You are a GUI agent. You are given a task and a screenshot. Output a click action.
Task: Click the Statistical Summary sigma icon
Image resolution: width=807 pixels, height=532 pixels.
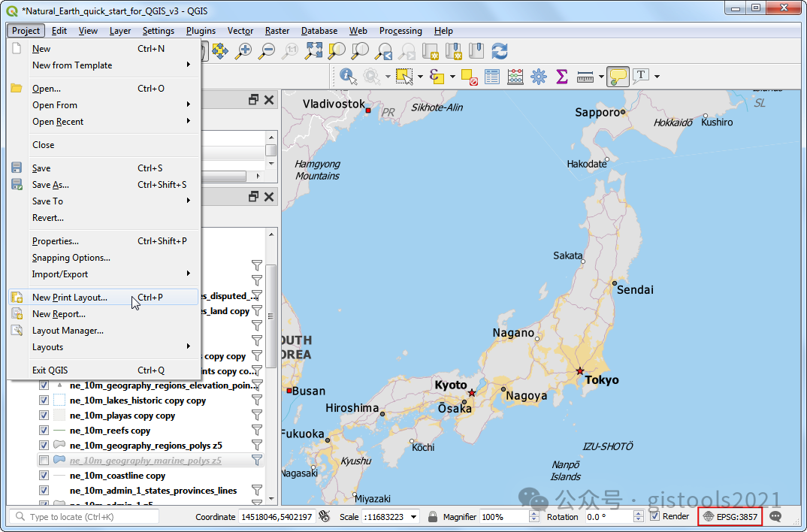click(562, 77)
